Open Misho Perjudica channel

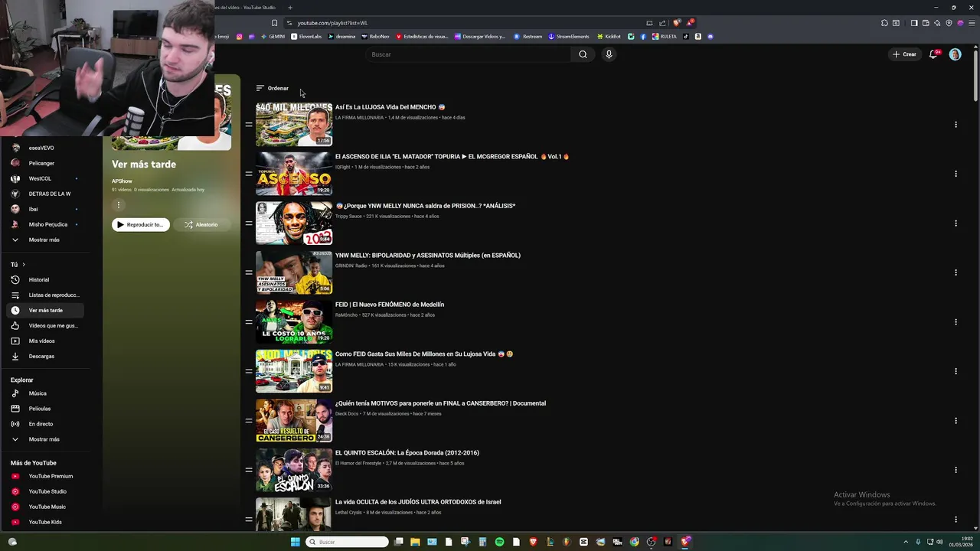pos(46,224)
